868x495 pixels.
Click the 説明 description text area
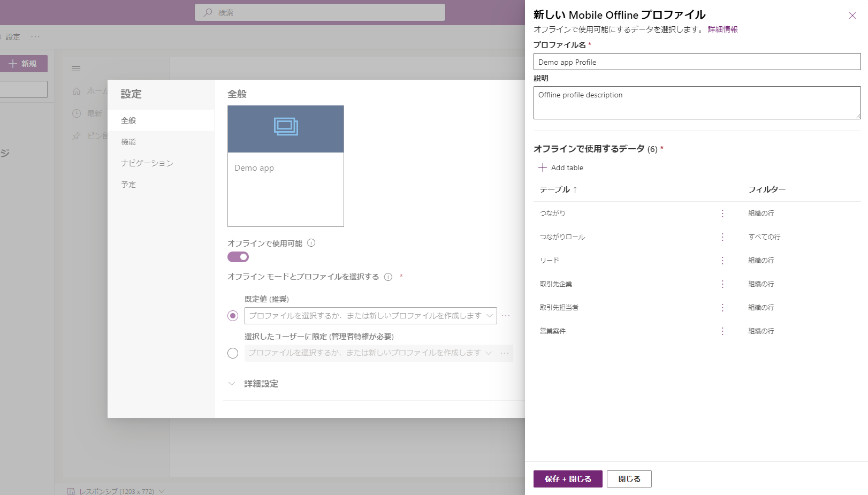pyautogui.click(x=697, y=103)
